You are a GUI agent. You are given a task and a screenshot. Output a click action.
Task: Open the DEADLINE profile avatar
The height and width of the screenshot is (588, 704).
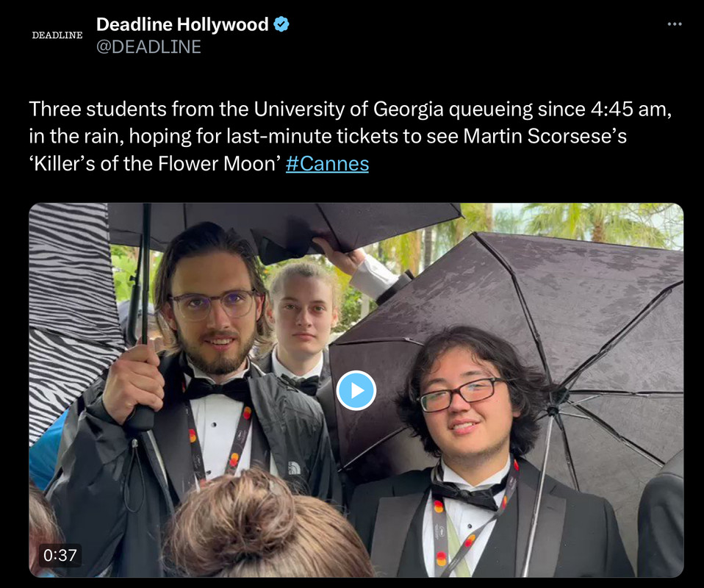57,35
